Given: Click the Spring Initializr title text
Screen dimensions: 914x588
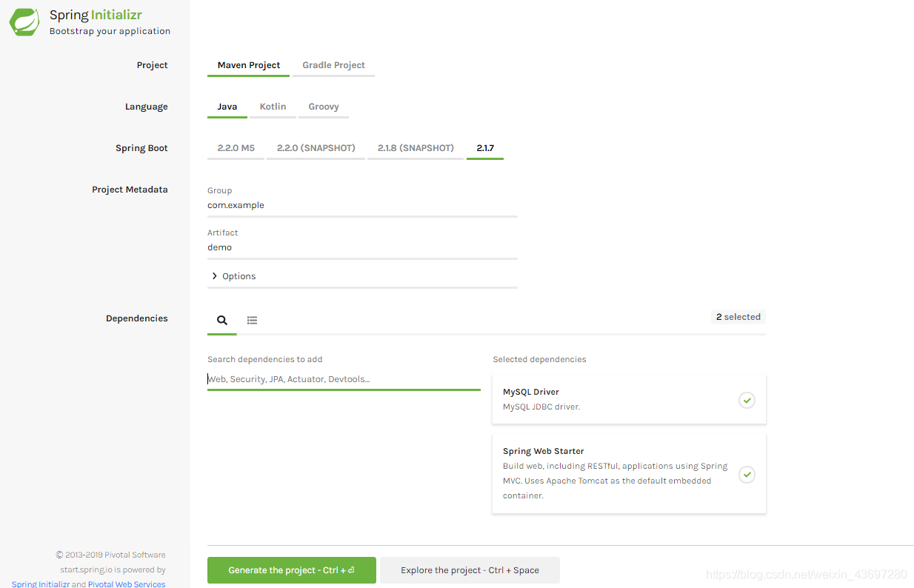Looking at the screenshot, I should [x=95, y=15].
